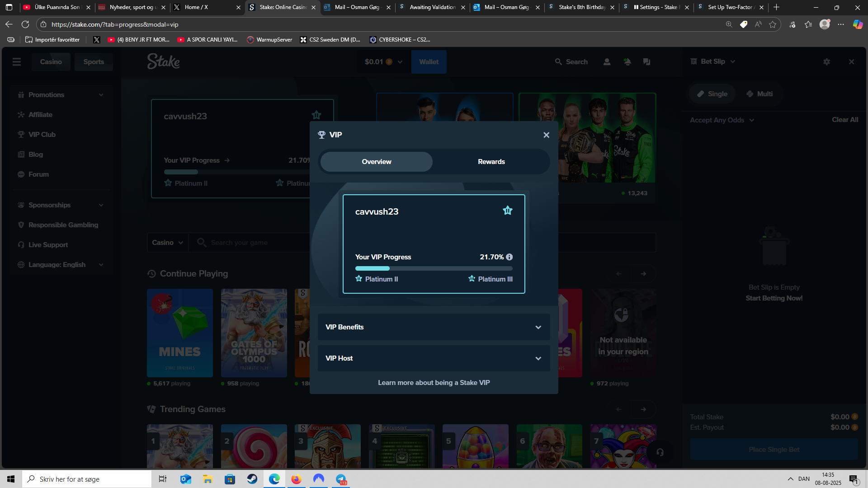The image size is (868, 488).
Task: Open the Settings - Stake browser tab
Action: 658,7
